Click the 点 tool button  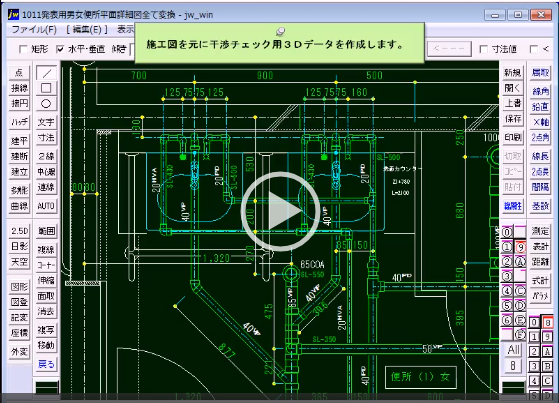[x=19, y=73]
